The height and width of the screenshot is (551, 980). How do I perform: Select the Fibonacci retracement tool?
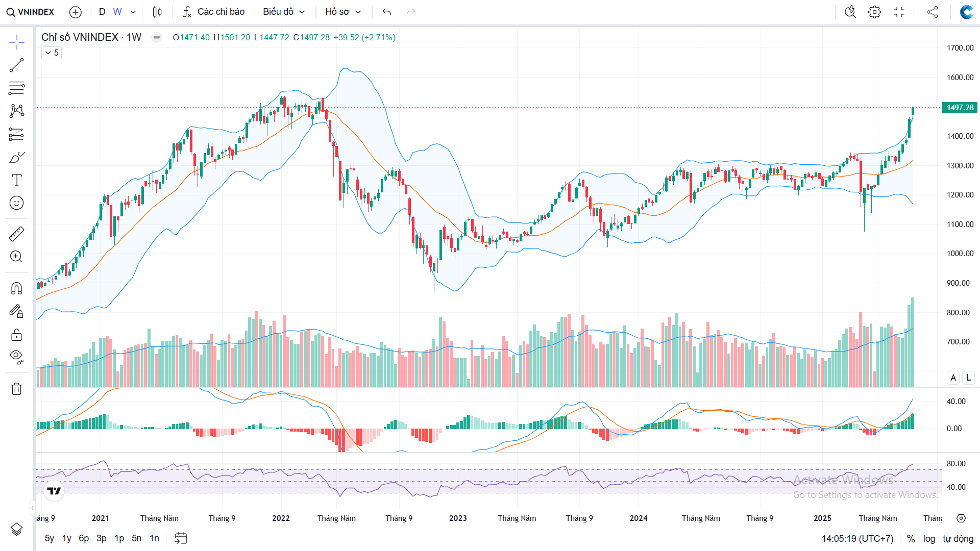[16, 88]
